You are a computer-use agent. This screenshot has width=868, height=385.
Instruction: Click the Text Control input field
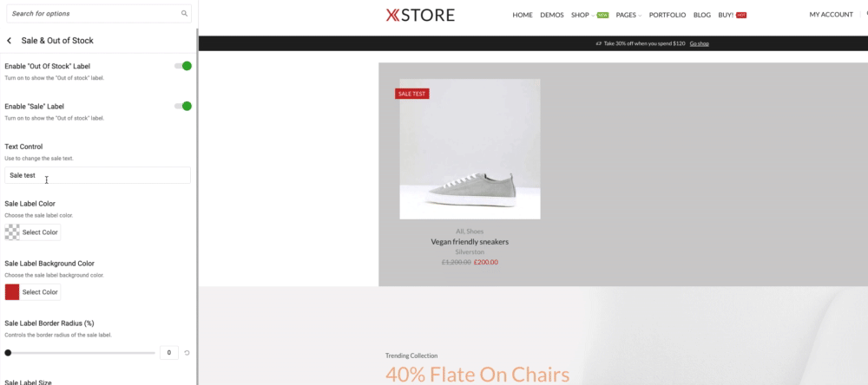coord(97,175)
